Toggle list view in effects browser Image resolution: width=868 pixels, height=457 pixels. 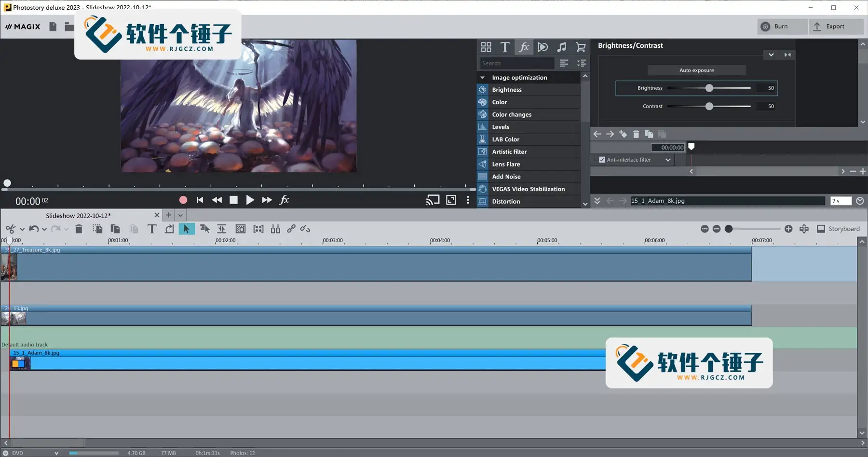click(564, 63)
